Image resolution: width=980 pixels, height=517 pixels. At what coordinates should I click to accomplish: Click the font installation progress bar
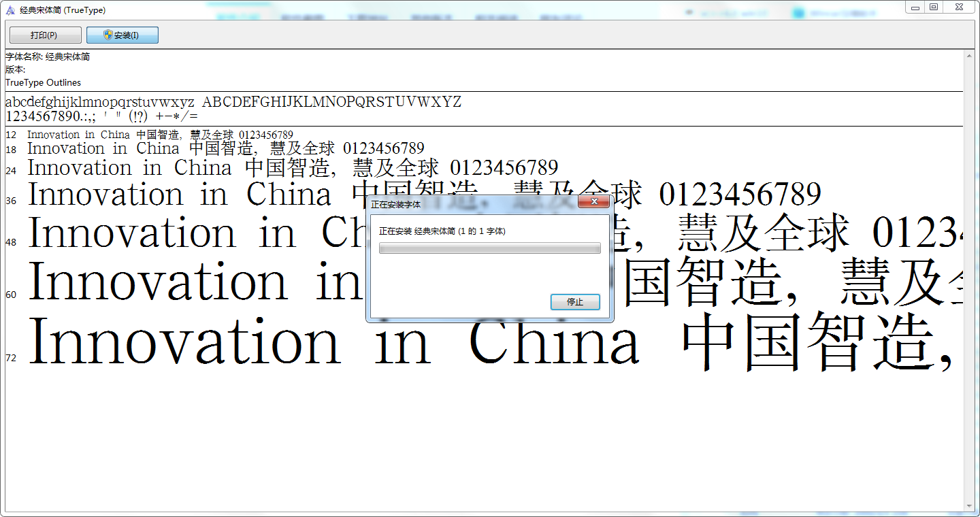click(x=489, y=248)
